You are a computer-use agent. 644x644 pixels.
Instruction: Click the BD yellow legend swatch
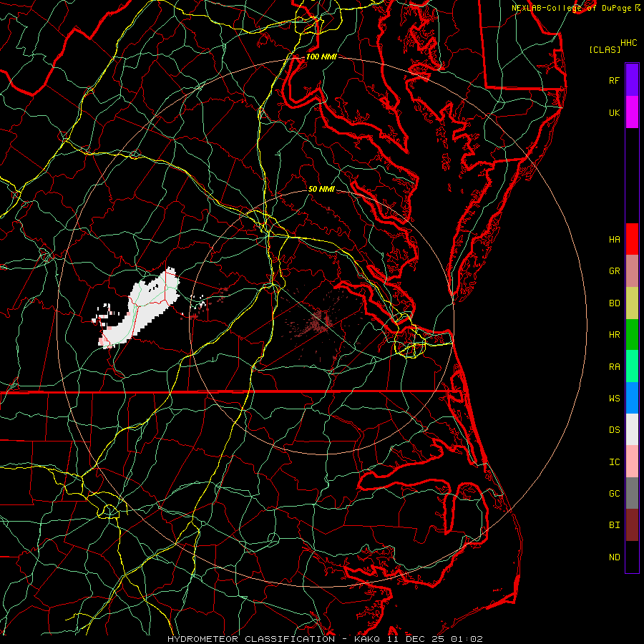632,303
